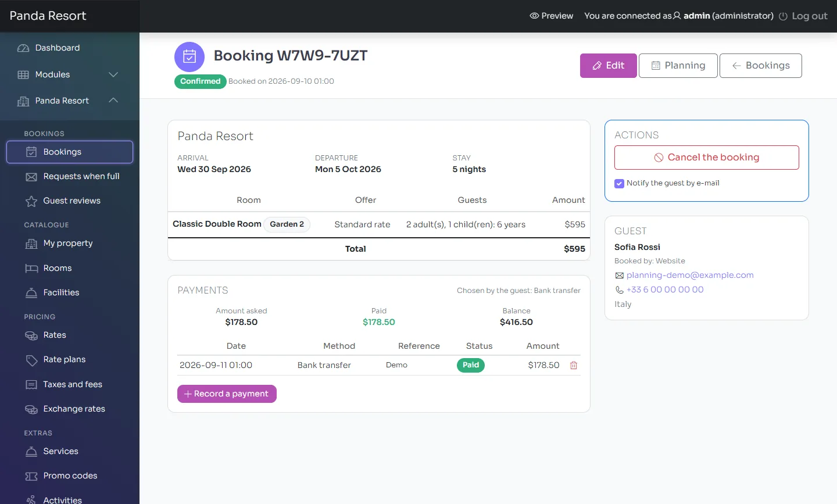This screenshot has width=837, height=504.
Task: Call guest phone number +33 6 00 00 00 00
Action: [x=665, y=289]
